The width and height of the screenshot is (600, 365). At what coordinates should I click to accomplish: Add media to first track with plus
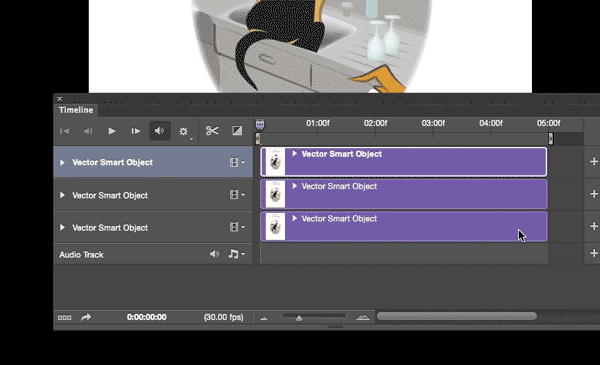tap(593, 161)
